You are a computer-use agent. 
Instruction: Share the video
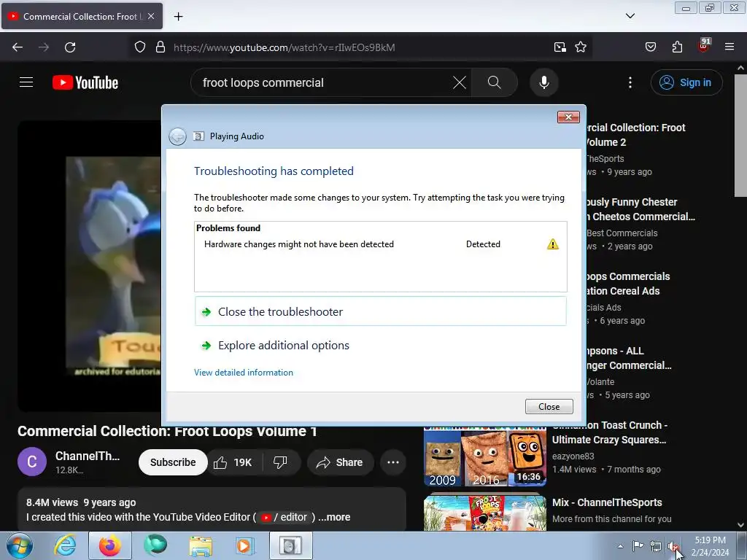340,462
